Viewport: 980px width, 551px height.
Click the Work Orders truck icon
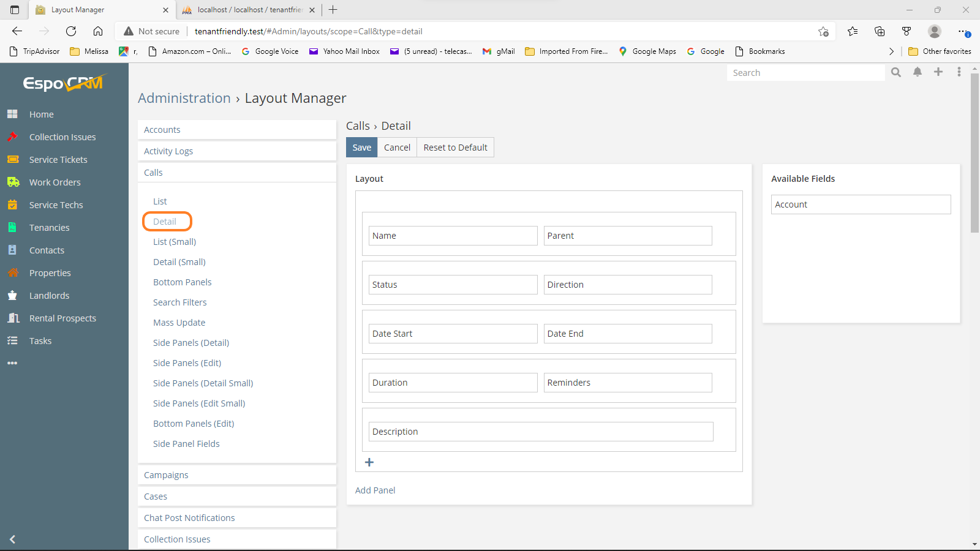13,182
